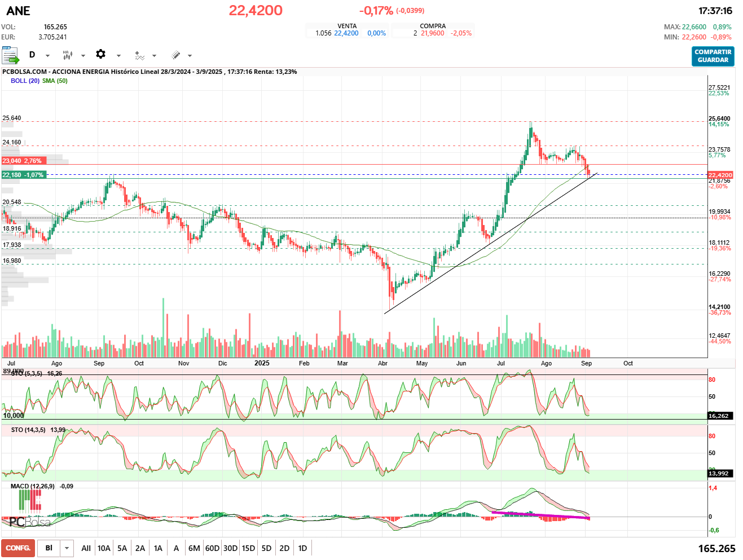Click the 2025 year label on time axis
The image size is (743, 560).
pyautogui.click(x=262, y=363)
